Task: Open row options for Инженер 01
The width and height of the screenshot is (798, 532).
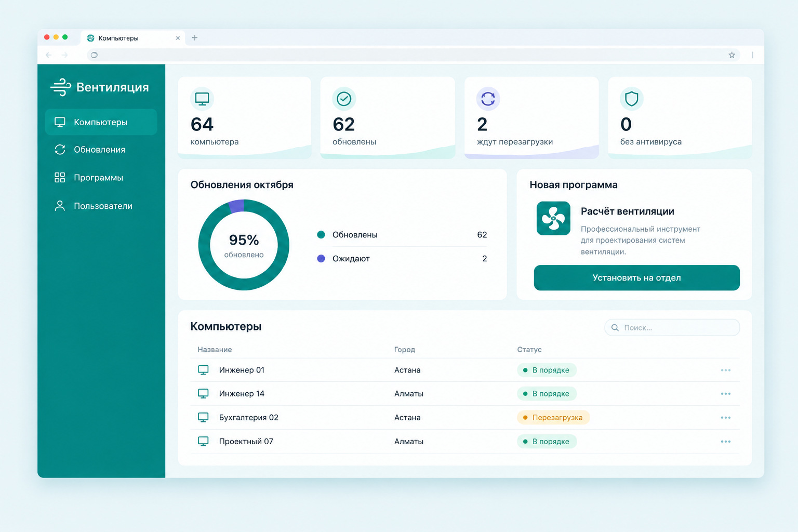Action: pos(726,370)
